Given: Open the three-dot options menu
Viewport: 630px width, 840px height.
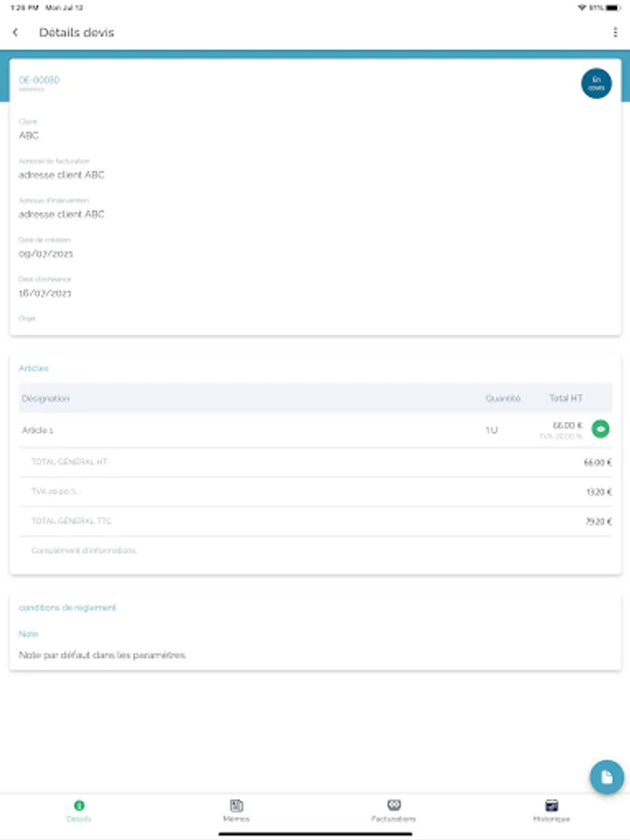Looking at the screenshot, I should [615, 33].
